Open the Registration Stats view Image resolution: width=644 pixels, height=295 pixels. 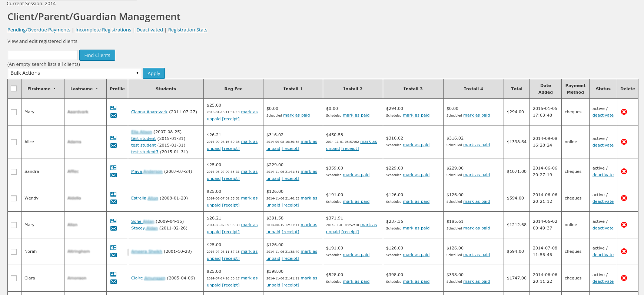[188, 30]
